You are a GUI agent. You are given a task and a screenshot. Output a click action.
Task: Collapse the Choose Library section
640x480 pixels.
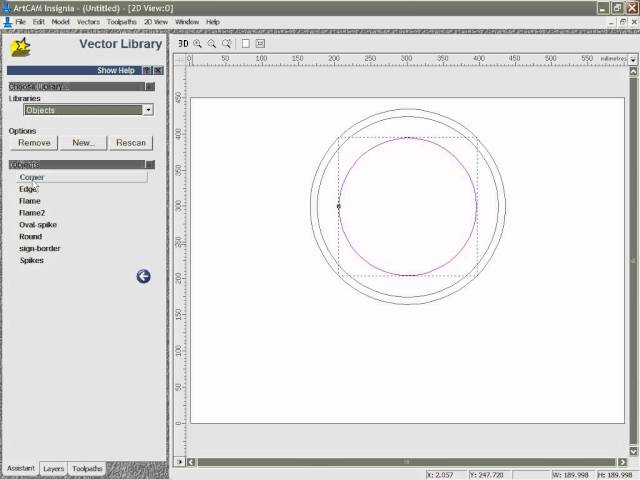tap(150, 87)
